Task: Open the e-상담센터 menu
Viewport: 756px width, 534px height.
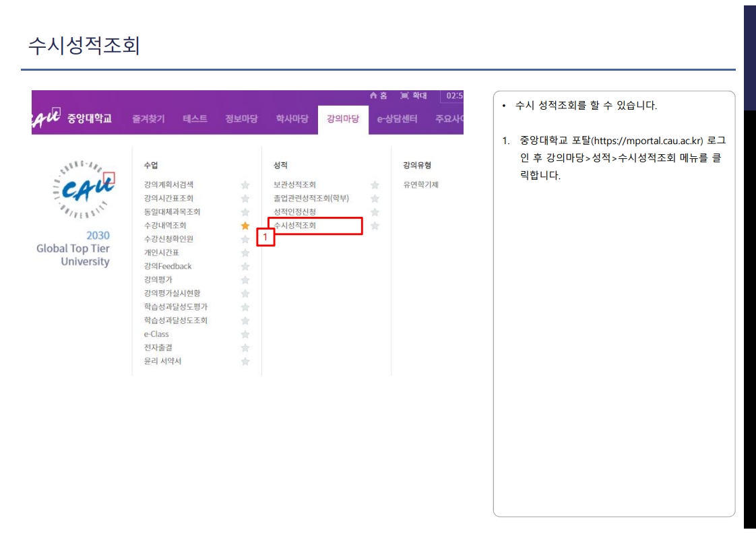Action: click(x=395, y=115)
